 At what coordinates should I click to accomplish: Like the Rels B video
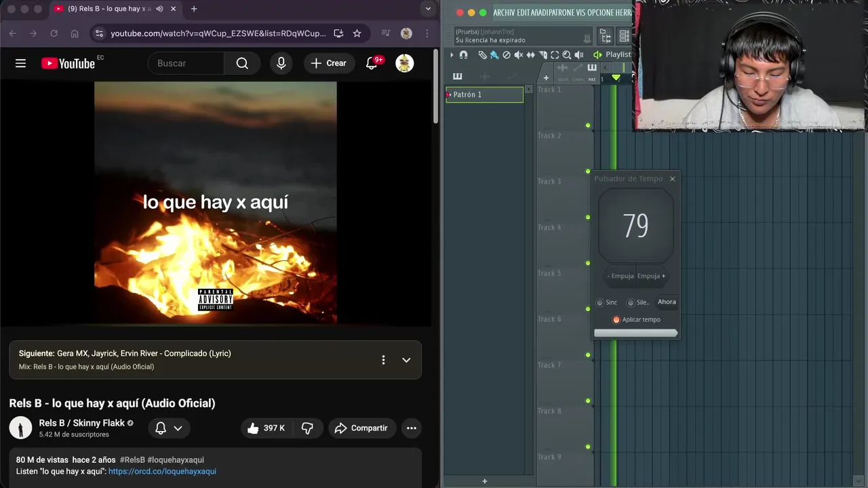(265, 428)
